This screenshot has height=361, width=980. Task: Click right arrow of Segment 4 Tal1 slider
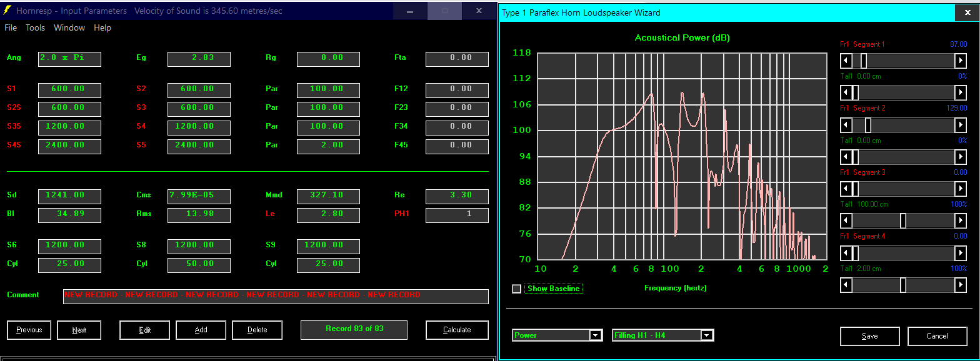click(x=961, y=285)
